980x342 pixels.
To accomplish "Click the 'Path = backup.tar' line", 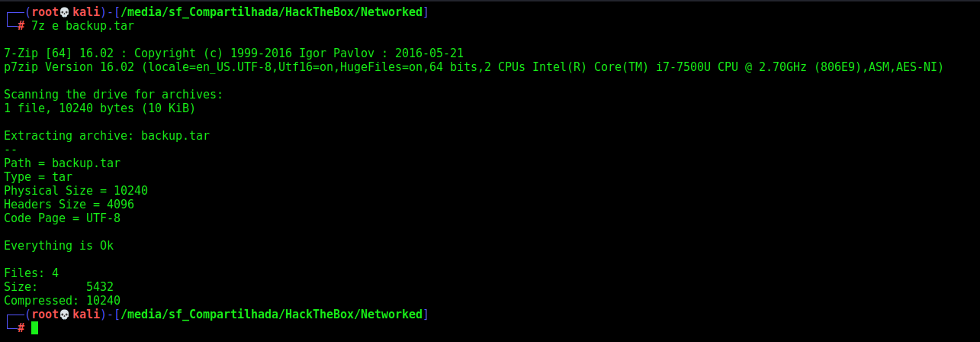I will pos(62,163).
